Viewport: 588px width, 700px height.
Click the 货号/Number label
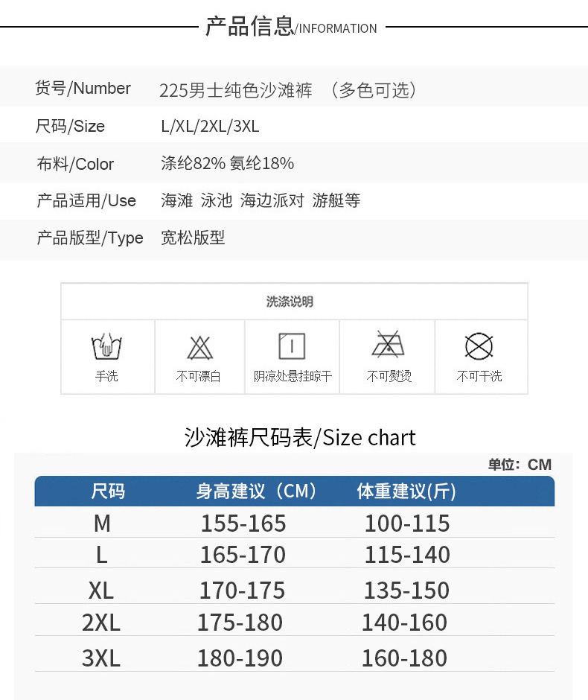point(83,89)
